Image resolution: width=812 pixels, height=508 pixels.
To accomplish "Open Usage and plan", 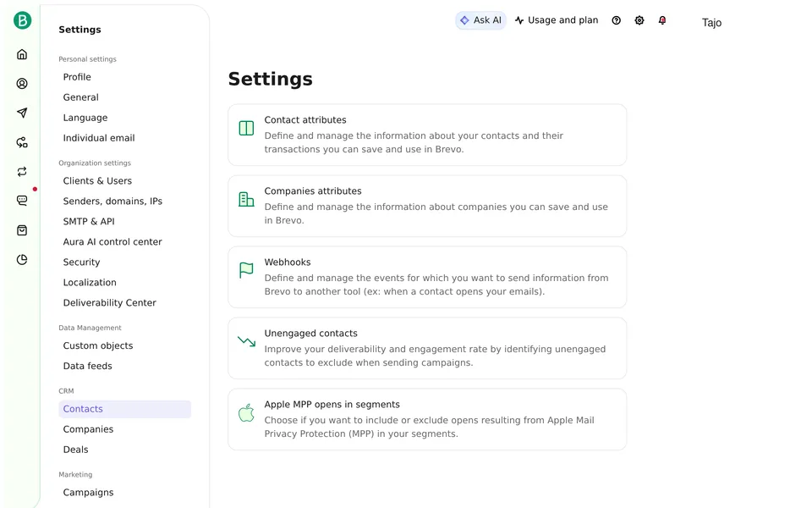I will point(557,20).
